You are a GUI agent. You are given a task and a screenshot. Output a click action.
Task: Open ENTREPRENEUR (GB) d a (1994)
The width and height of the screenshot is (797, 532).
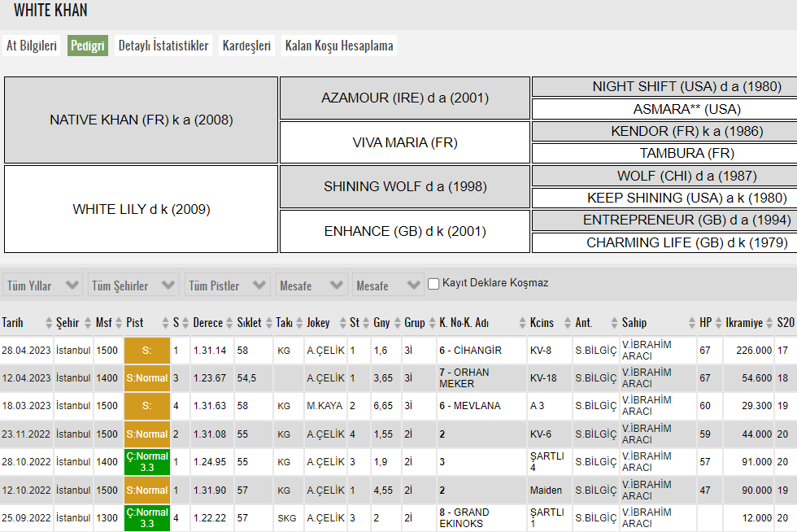664,220
